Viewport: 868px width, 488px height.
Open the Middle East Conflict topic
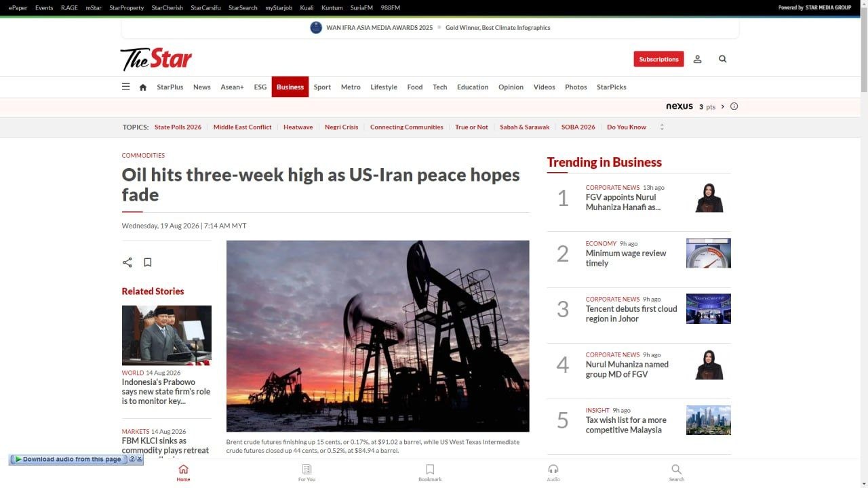(242, 127)
